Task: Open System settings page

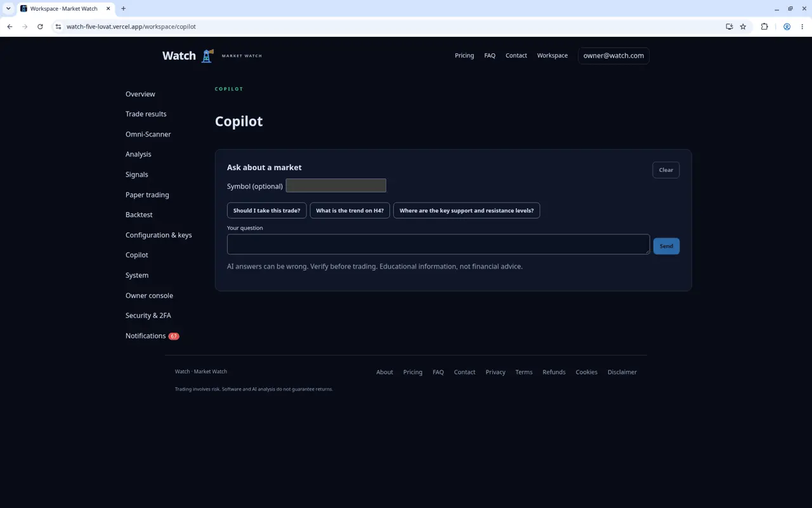Action: click(x=137, y=276)
